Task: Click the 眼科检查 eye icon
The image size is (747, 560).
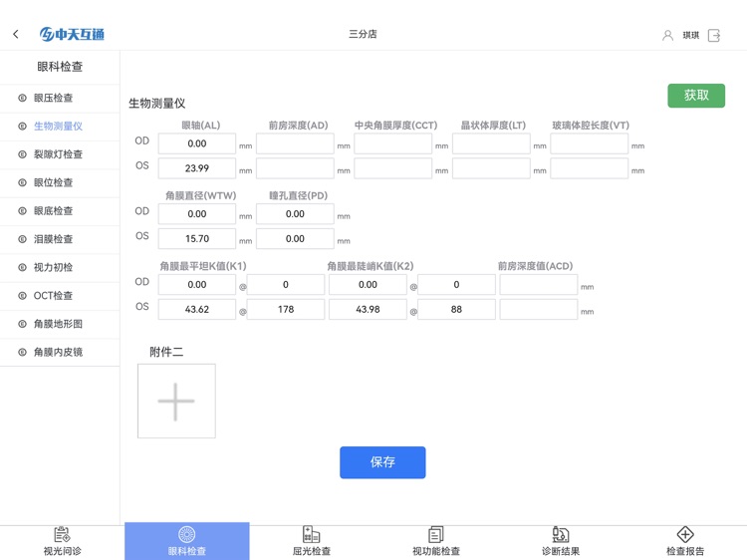Action: click(187, 535)
